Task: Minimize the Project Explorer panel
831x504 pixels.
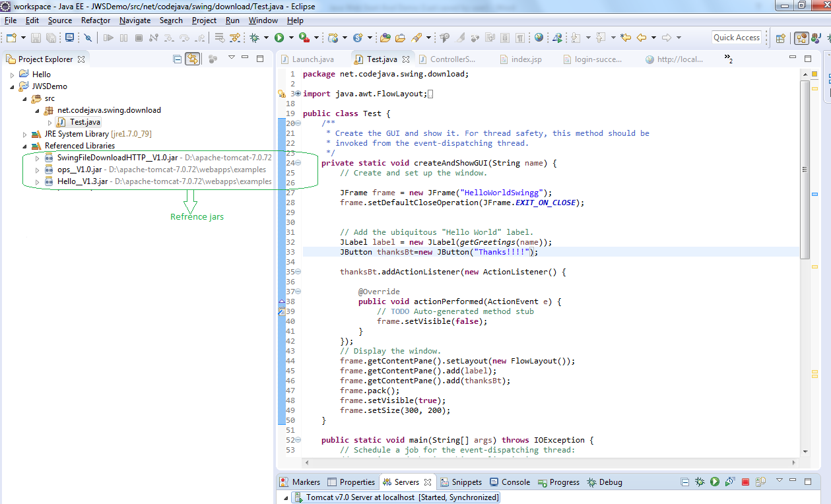Action: (x=245, y=57)
